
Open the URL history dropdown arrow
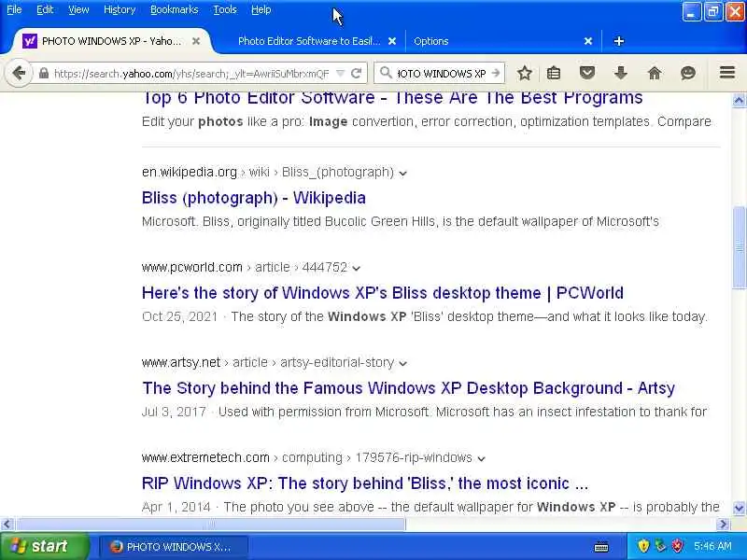point(340,74)
